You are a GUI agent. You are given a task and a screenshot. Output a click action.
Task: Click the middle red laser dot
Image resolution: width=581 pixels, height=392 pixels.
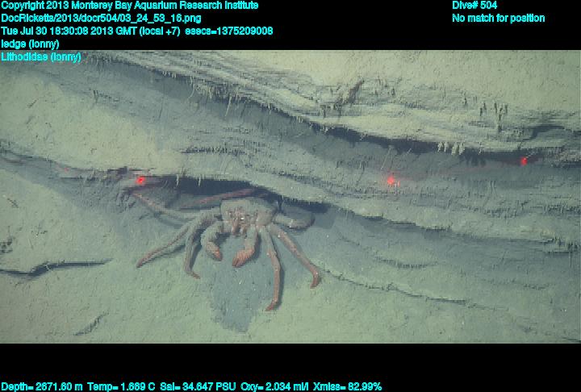tap(391, 181)
